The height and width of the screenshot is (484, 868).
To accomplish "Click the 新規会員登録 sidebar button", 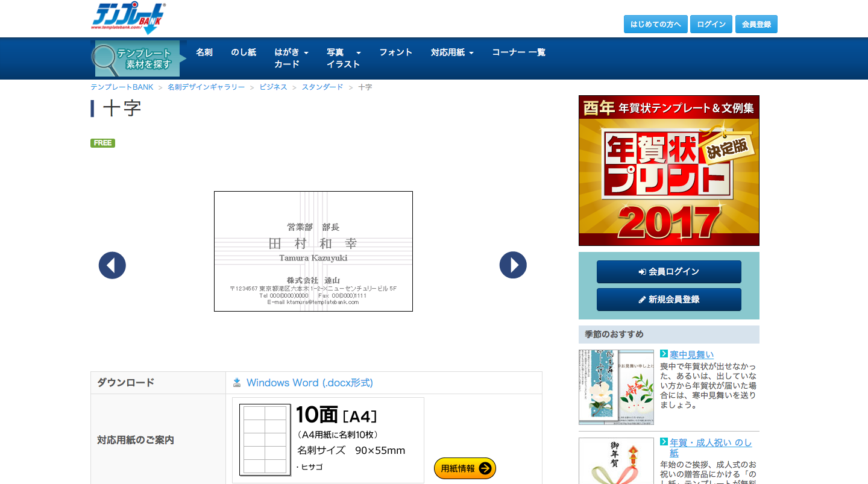I will click(x=669, y=300).
